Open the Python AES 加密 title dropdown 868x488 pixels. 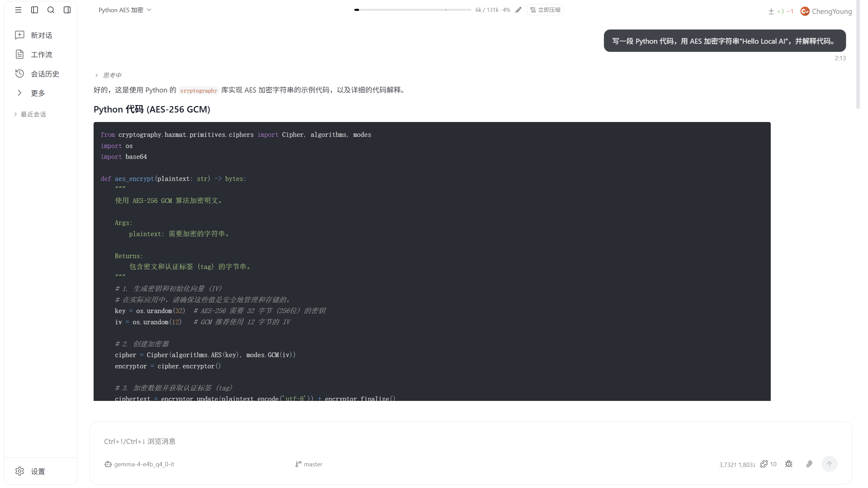click(x=125, y=10)
